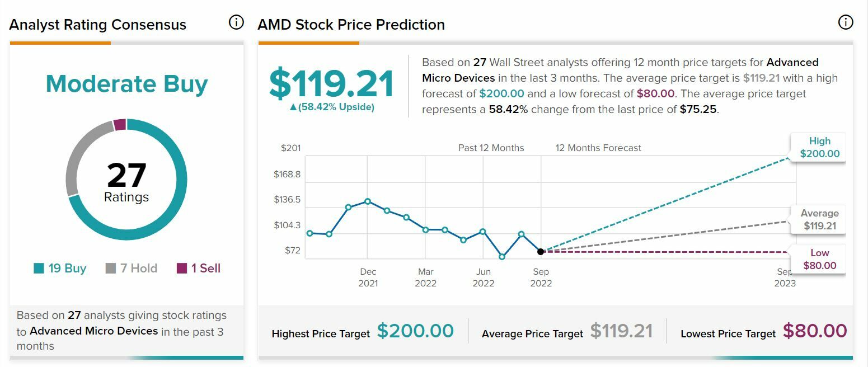The width and height of the screenshot is (868, 367).
Task: Click the black Sep 2022 data point
Action: (541, 252)
